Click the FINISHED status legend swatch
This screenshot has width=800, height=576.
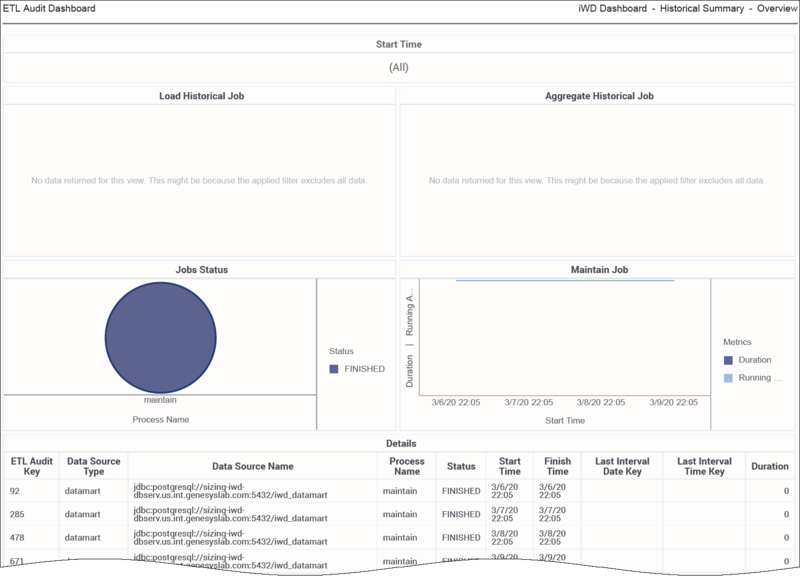pos(335,369)
